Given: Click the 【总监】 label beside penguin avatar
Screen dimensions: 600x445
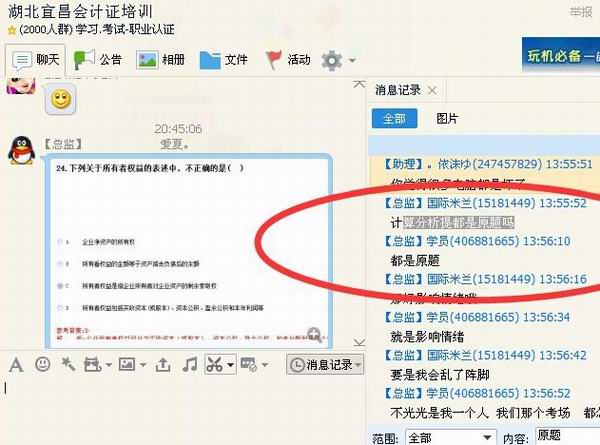Looking at the screenshot, I should pyautogui.click(x=63, y=144).
